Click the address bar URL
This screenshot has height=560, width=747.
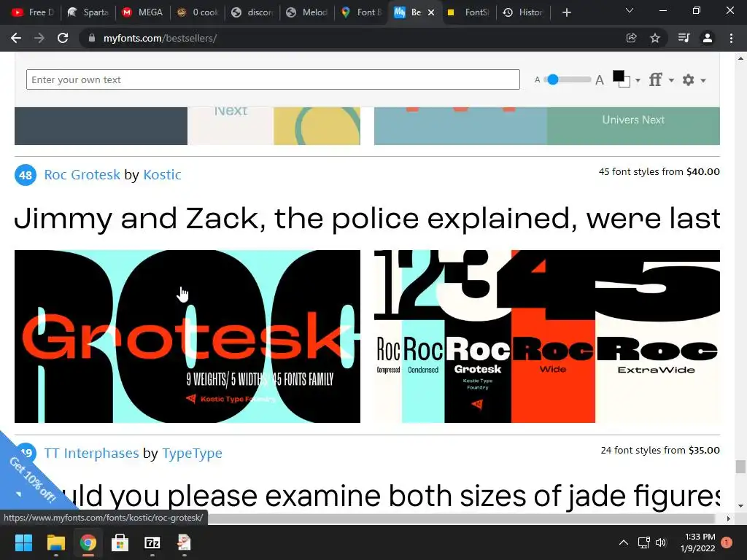160,38
